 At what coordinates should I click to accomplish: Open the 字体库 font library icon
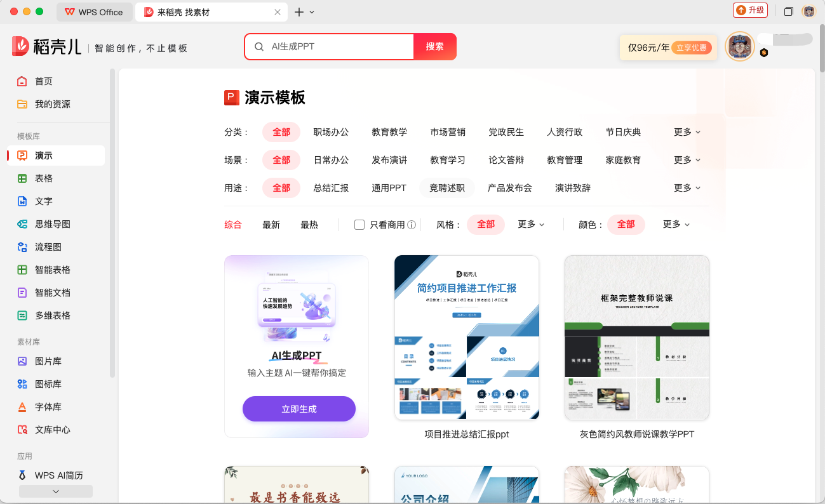click(x=22, y=407)
